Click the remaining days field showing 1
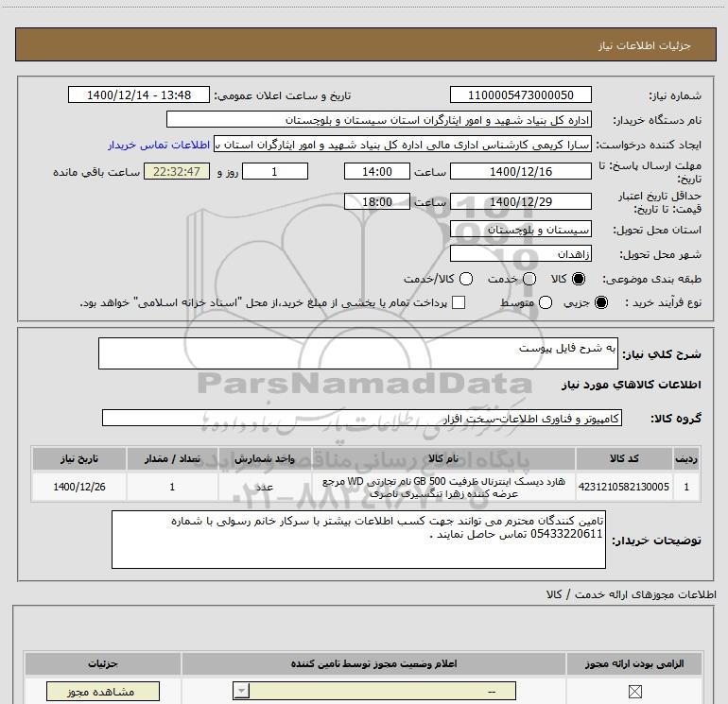This screenshot has width=728, height=704. click(x=275, y=172)
